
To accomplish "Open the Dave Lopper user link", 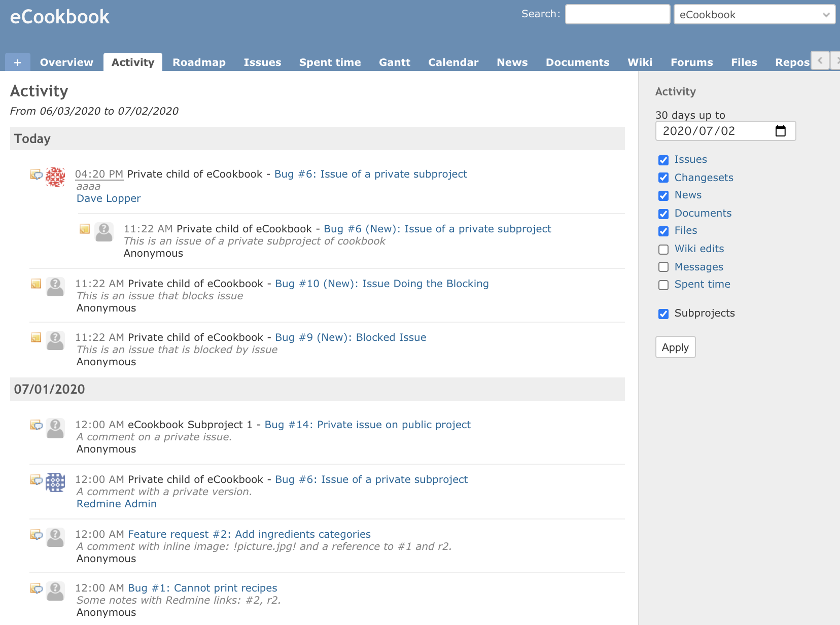I will [109, 198].
